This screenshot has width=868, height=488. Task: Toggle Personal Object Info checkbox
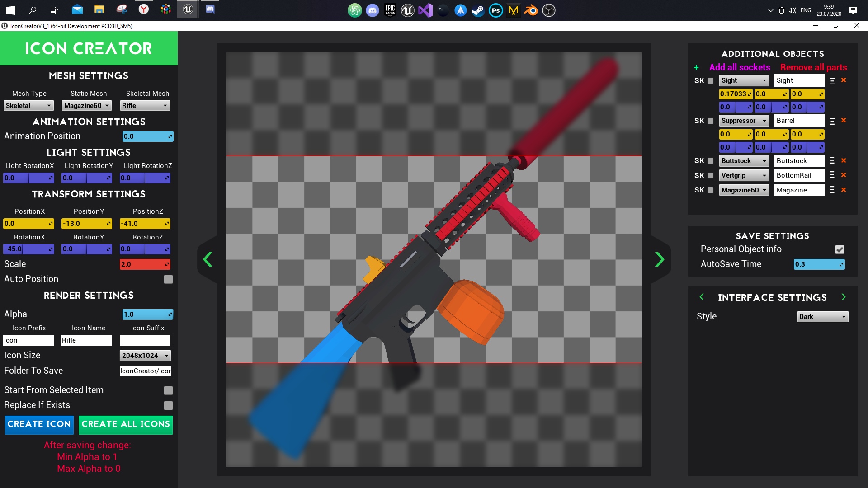[840, 249]
